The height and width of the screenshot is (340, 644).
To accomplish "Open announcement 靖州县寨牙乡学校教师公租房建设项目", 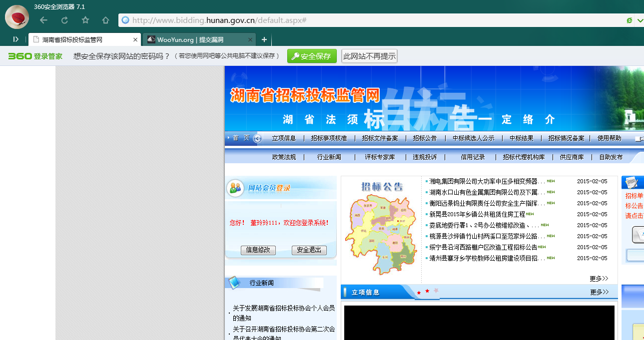I will [x=487, y=258].
